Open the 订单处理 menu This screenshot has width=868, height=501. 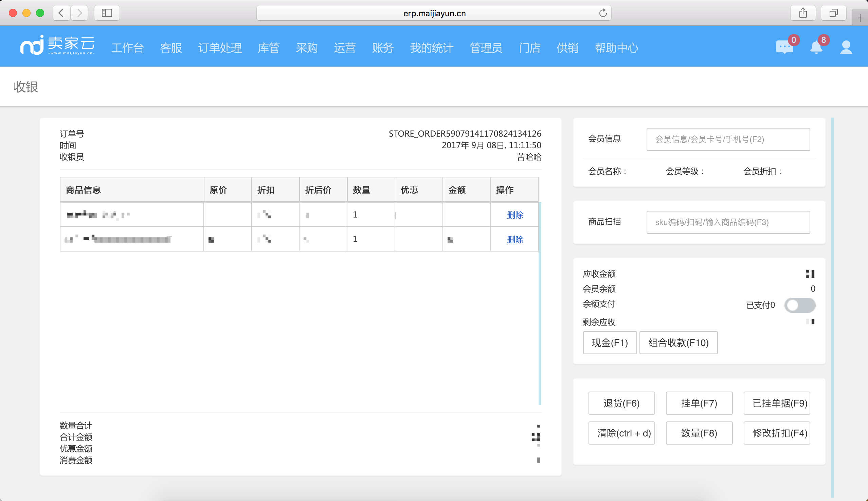tap(220, 48)
